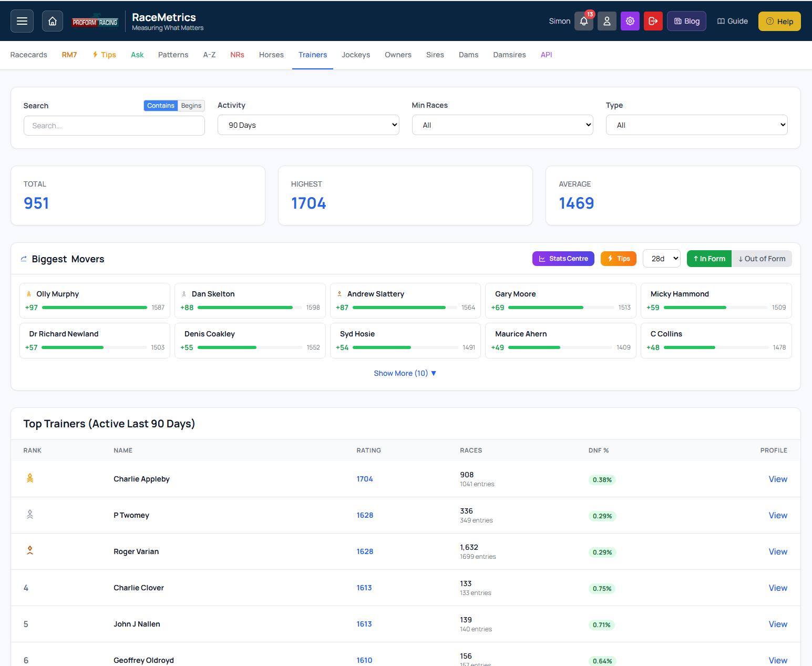Open the Ask tab
The width and height of the screenshot is (812, 666).
[x=137, y=55]
